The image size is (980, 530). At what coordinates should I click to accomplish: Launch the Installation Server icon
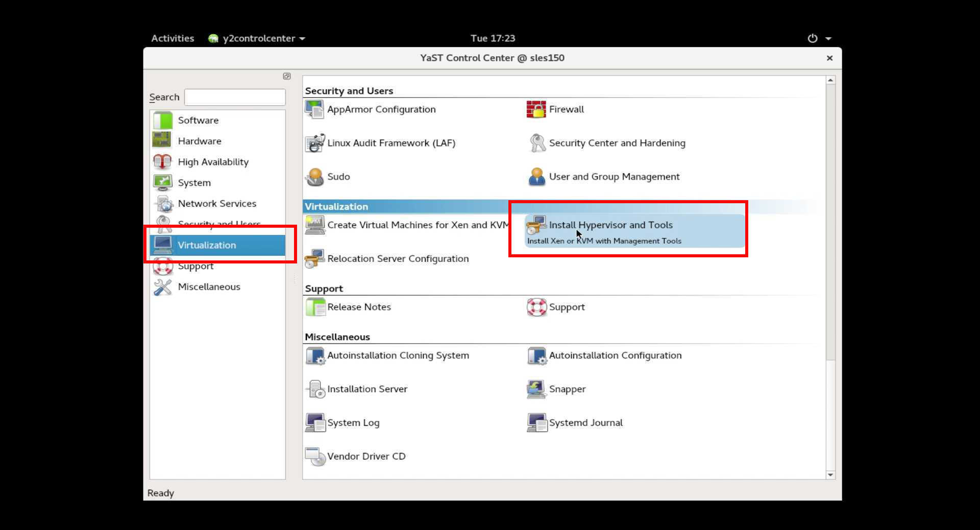point(315,389)
